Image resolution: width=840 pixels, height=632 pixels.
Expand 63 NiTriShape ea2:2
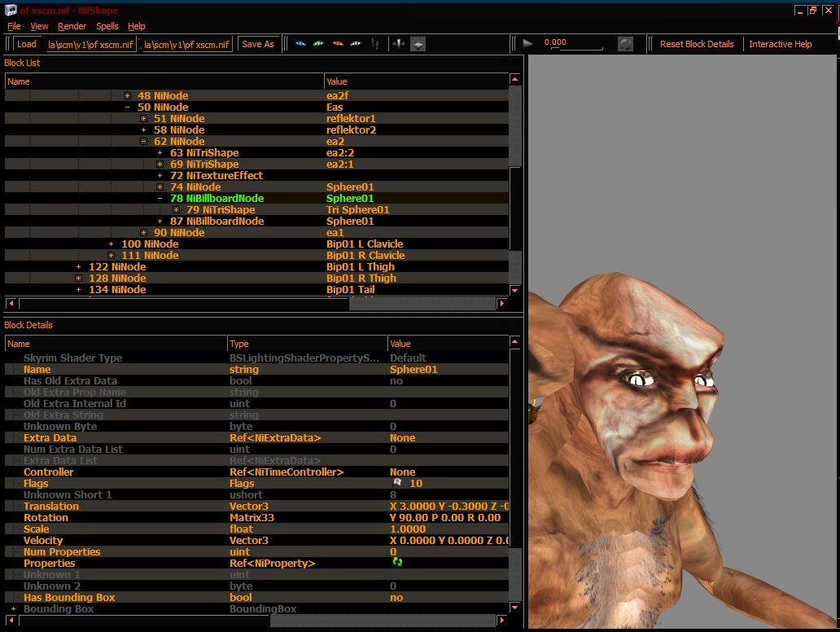pos(160,153)
